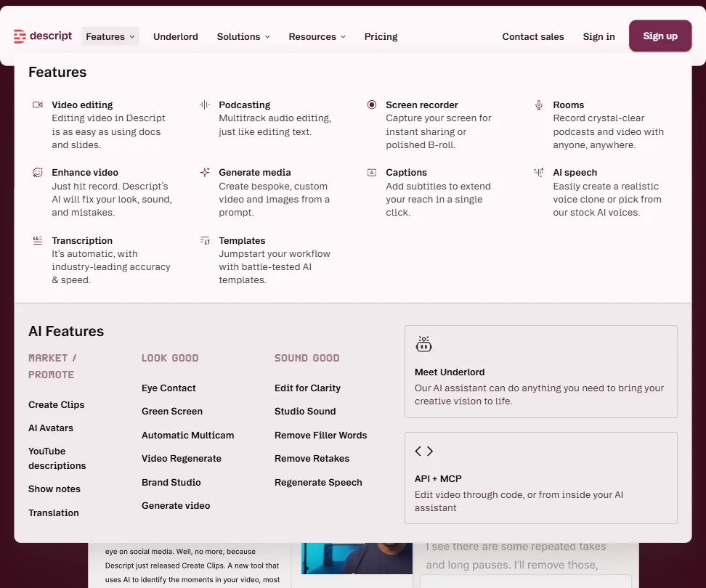Click the 'MARKET / PROMOTE' column heading

(52, 366)
